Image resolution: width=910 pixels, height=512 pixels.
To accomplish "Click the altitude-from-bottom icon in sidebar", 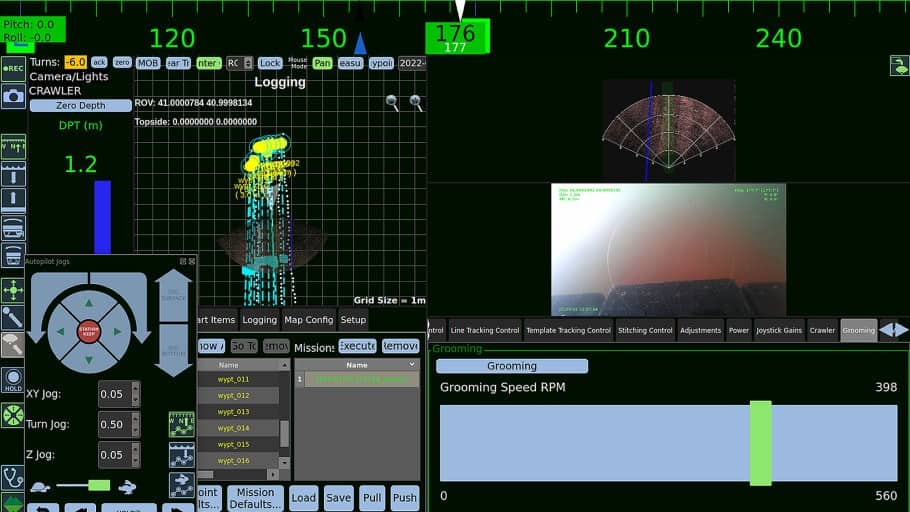I will click(13, 200).
